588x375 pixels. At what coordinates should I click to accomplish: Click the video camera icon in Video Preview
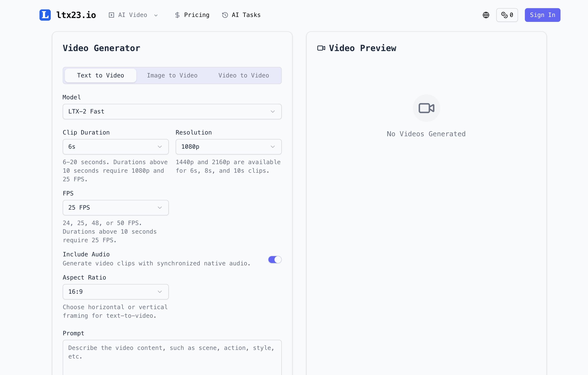[426, 108]
